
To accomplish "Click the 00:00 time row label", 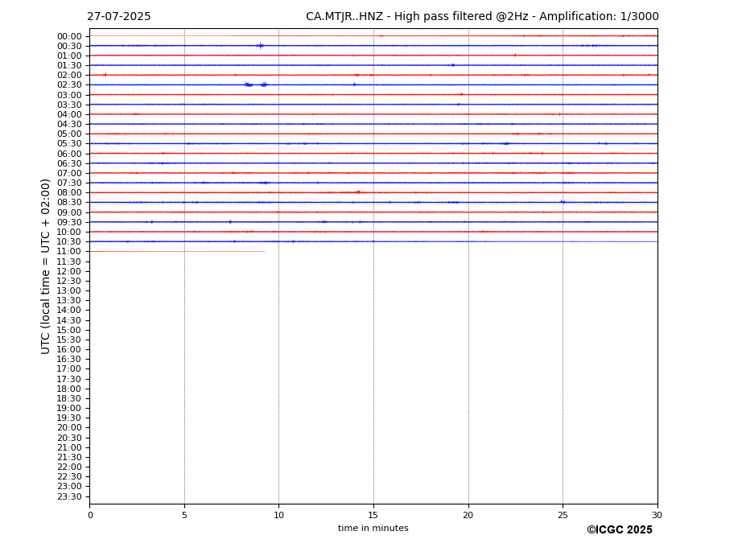I will click(69, 37).
